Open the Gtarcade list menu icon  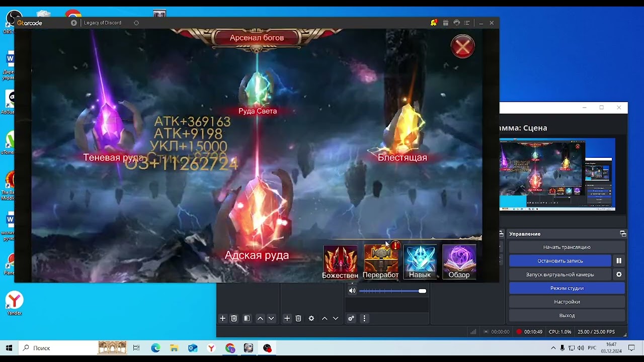(467, 23)
